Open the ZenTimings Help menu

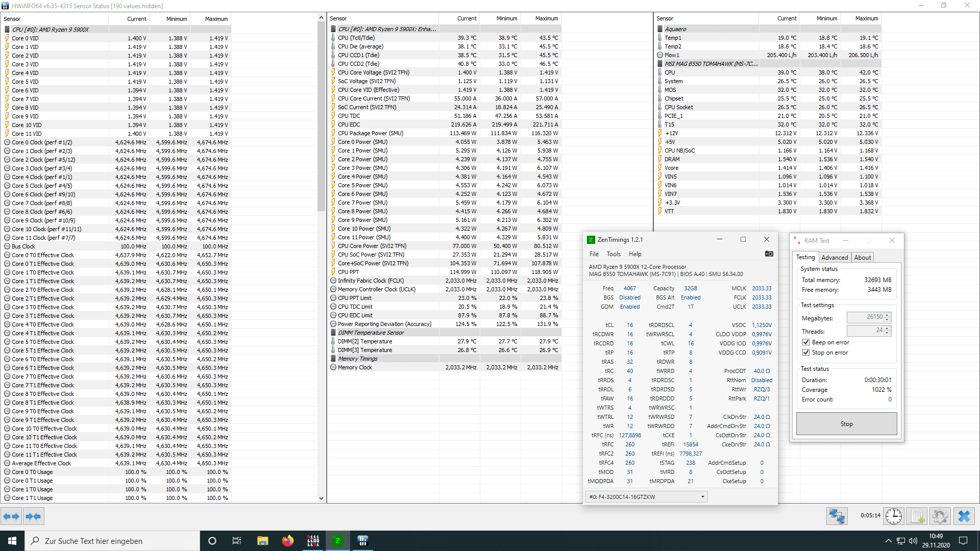coord(635,254)
